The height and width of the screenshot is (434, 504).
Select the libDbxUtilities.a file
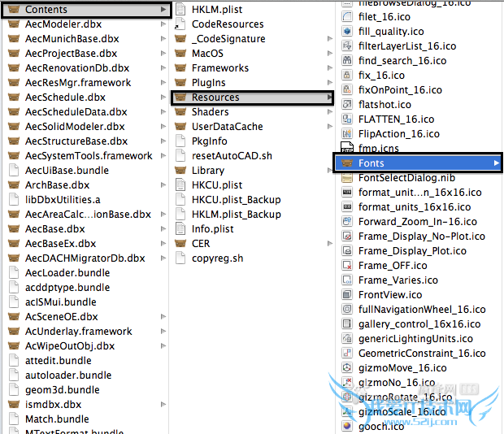coord(63,199)
